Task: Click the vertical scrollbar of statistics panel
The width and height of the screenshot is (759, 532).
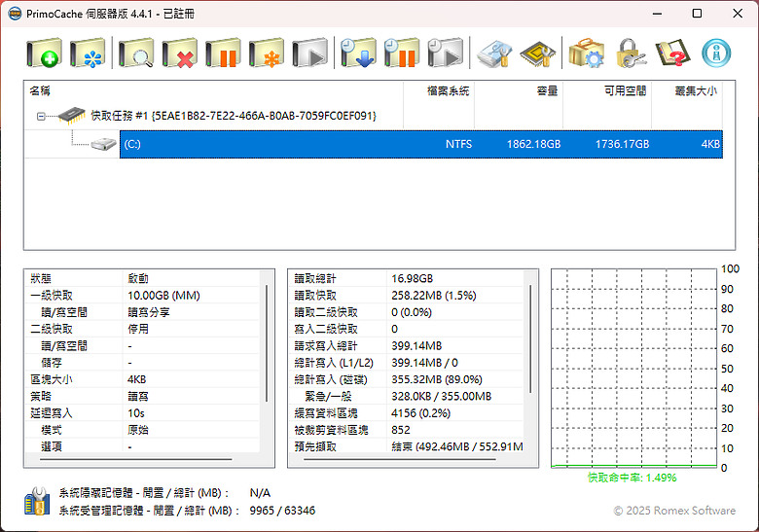Action: [x=530, y=338]
